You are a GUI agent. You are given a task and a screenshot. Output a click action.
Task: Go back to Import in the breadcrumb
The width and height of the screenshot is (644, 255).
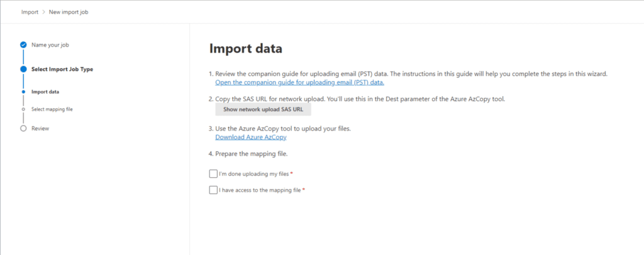[29, 12]
